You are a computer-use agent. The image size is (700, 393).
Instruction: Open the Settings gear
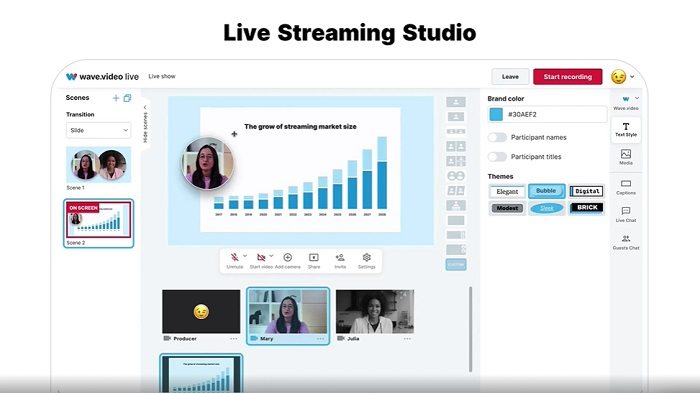click(367, 260)
